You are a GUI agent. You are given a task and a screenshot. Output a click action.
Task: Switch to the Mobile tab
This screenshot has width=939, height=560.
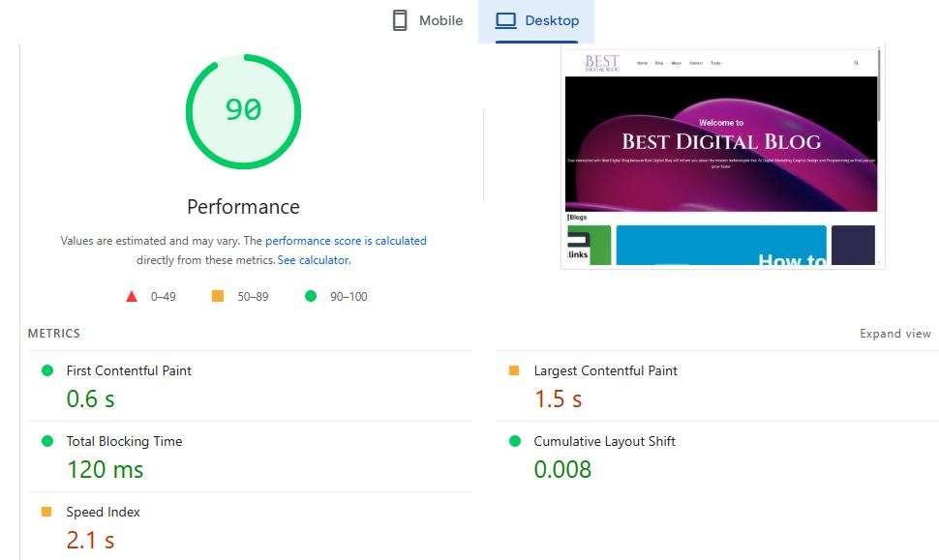click(427, 21)
